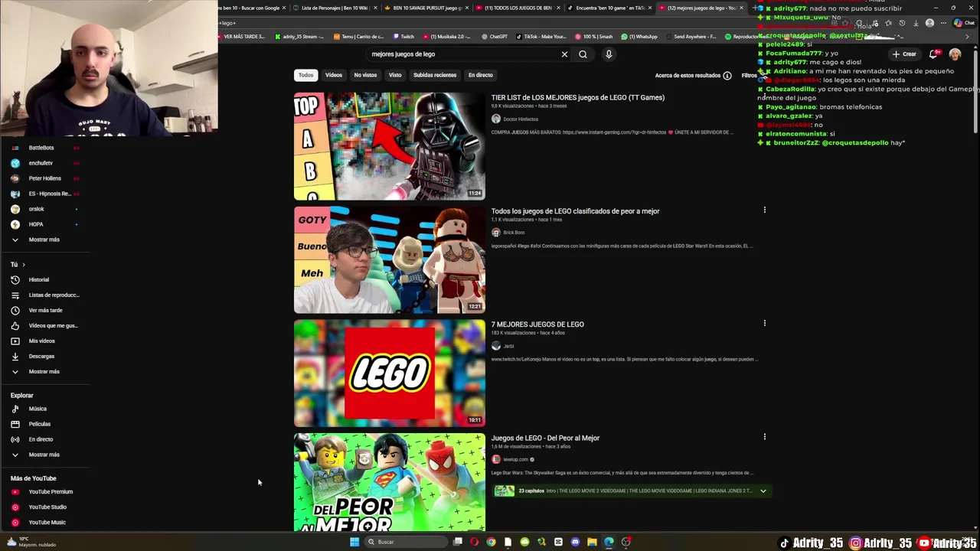Expand Mostrar más under subscriptions list

44,240
